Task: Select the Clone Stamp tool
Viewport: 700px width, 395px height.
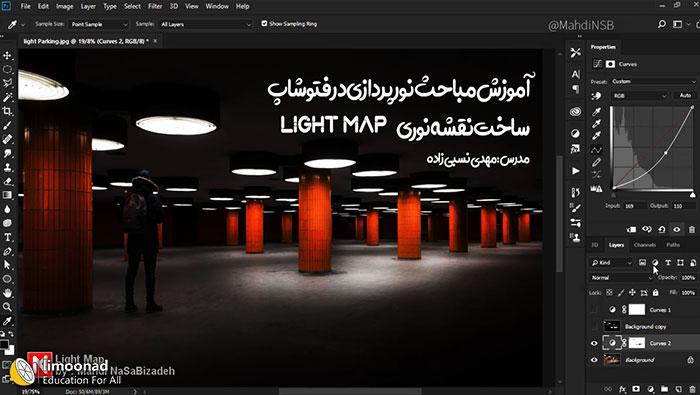Action: pyautogui.click(x=8, y=167)
